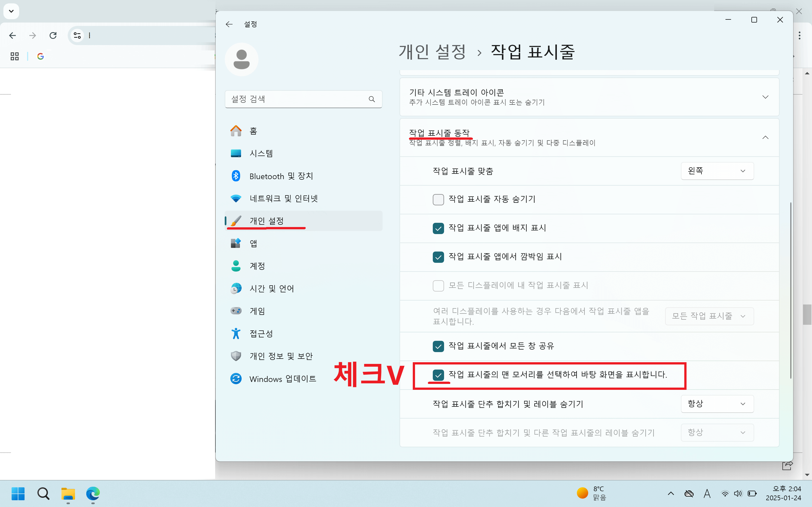This screenshot has width=812, height=507.
Task: Select Bluetooth 및 장치 in the sidebar
Action: (x=281, y=176)
